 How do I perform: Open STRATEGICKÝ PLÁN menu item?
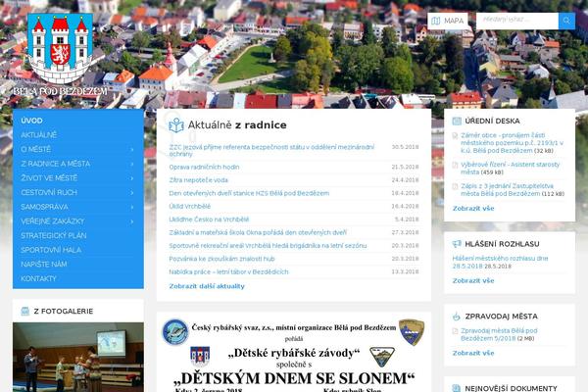pos(54,235)
